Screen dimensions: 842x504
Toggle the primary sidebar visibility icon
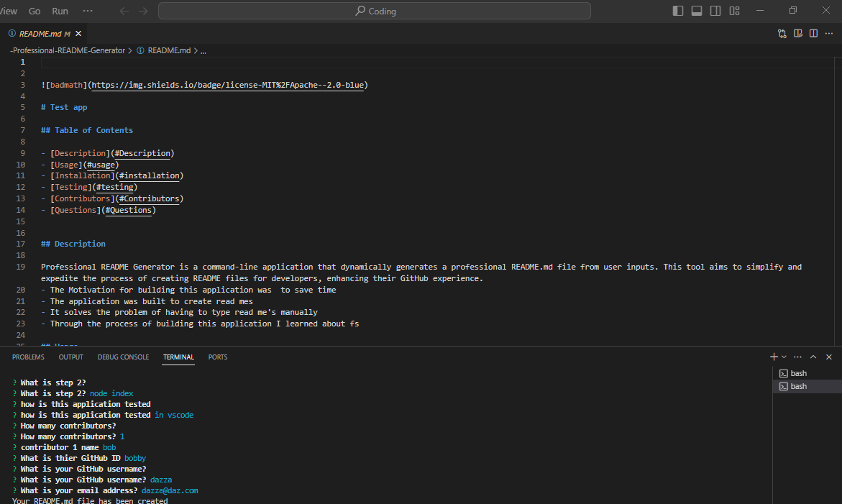[x=677, y=11]
